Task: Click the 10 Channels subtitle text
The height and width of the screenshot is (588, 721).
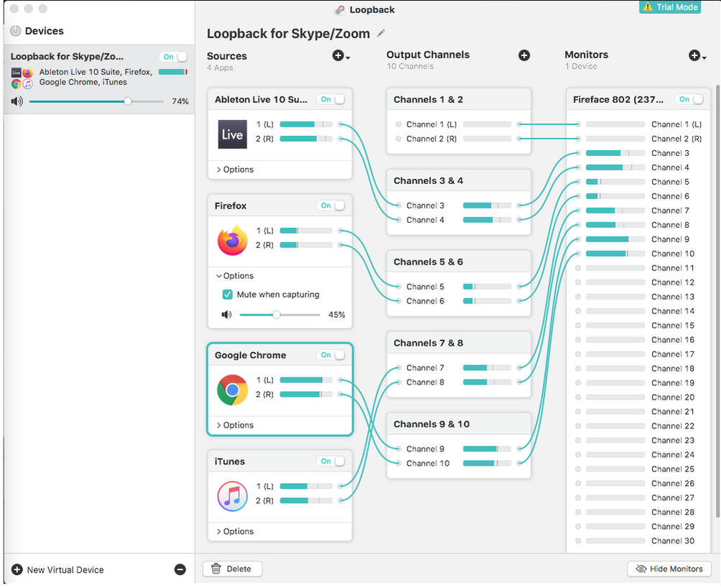Action: 410,66
